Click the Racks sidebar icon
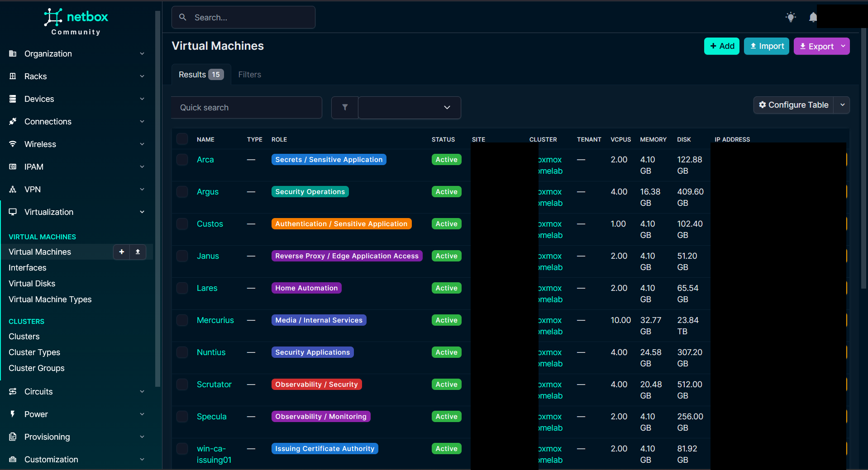This screenshot has height=470, width=868. 13,76
